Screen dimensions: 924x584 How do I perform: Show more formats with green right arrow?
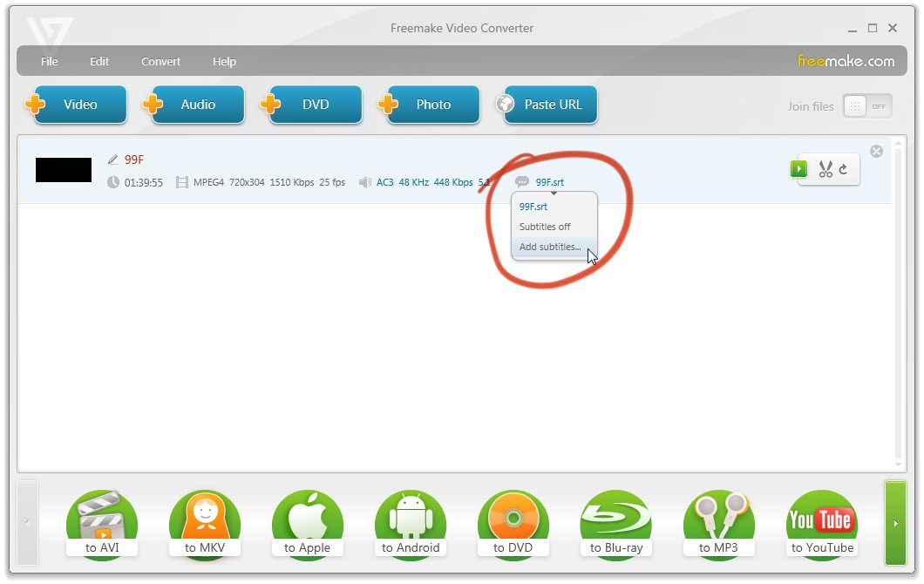pyautogui.click(x=896, y=523)
